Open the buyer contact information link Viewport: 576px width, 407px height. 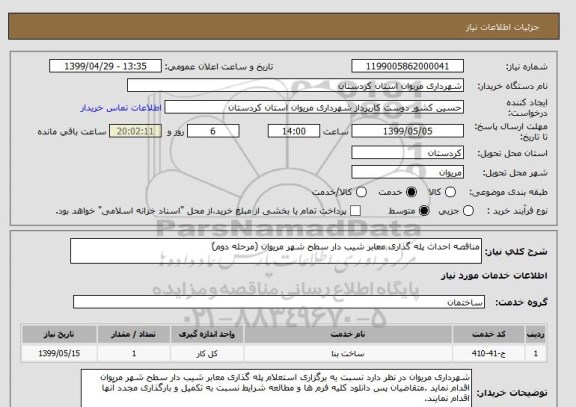coord(121,108)
